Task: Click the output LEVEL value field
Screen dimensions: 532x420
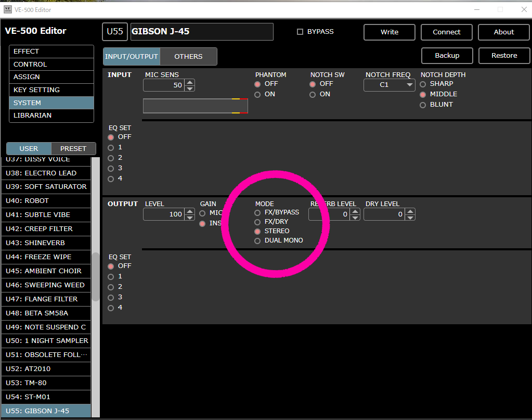Action: coord(164,214)
